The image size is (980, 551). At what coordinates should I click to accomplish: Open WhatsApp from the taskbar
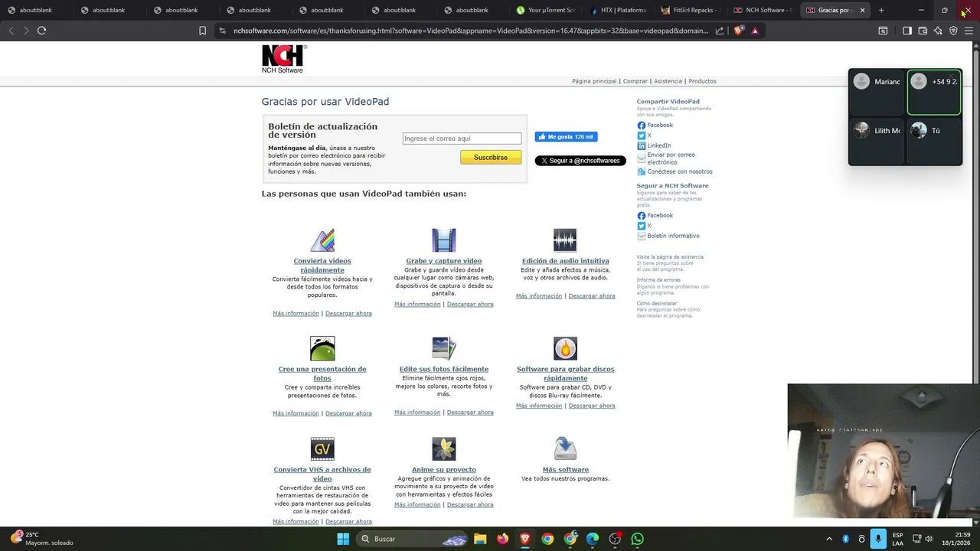click(x=637, y=539)
